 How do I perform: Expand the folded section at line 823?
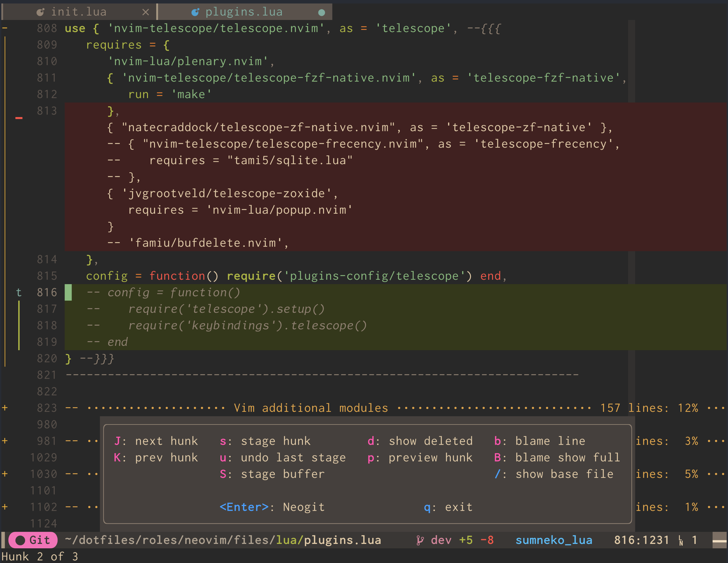[x=5, y=408]
